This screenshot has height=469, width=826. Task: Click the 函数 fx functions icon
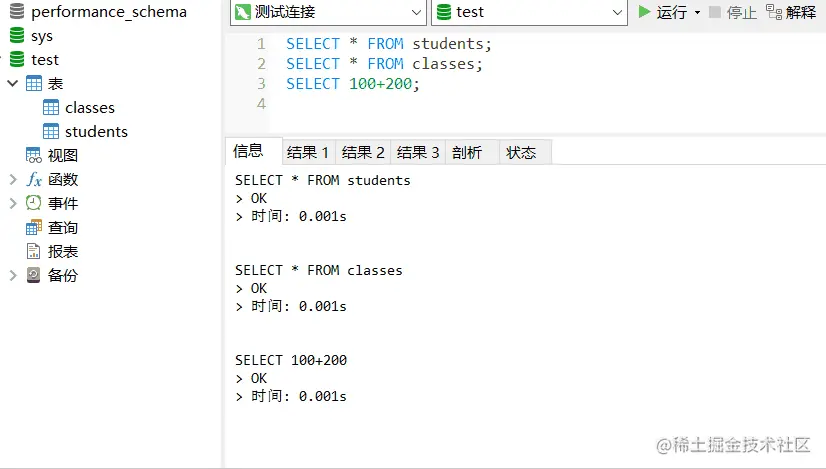(34, 179)
